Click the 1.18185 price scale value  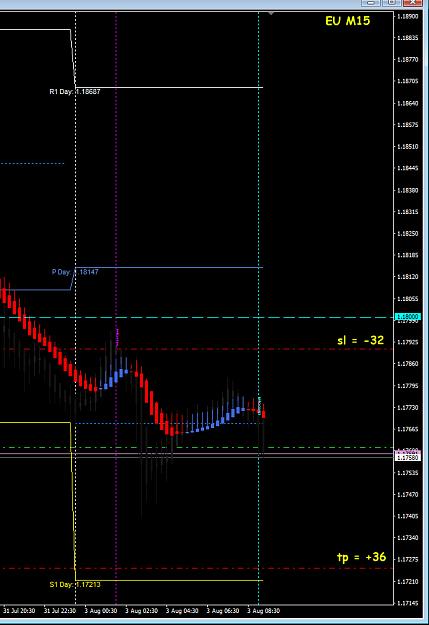click(x=408, y=255)
